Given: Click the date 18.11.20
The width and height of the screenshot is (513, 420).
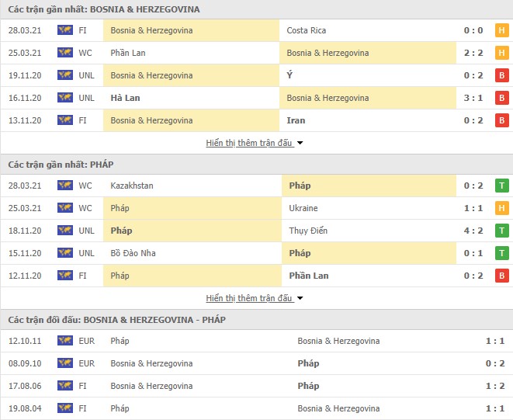Looking at the screenshot, I should [25, 231].
